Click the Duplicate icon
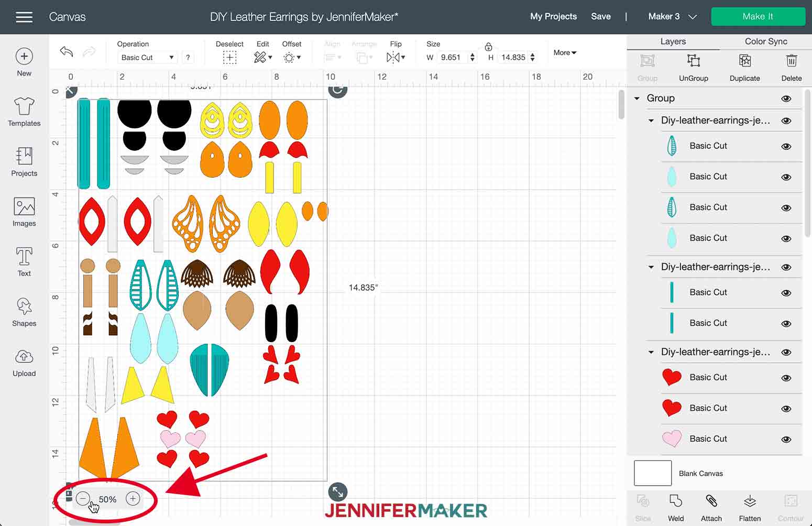The height and width of the screenshot is (526, 812). click(x=744, y=61)
